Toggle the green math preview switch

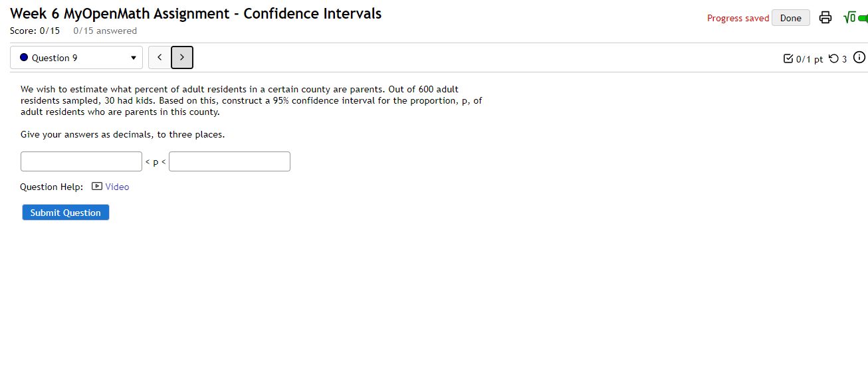[864, 18]
